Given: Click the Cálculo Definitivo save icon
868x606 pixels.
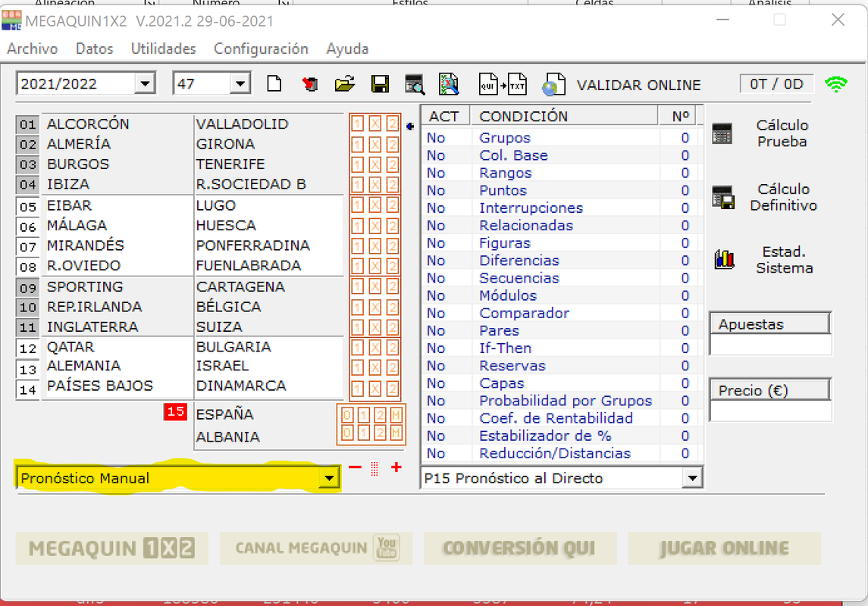Looking at the screenshot, I should tap(723, 198).
